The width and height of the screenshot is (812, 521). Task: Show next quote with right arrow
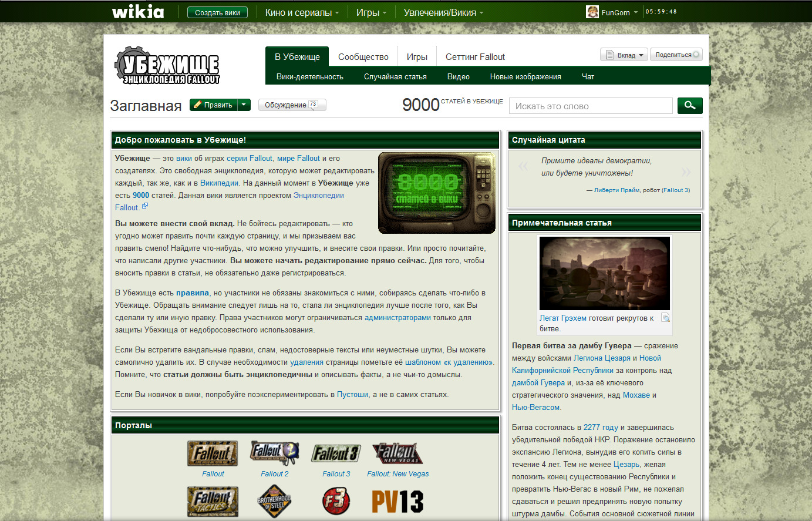(x=686, y=172)
